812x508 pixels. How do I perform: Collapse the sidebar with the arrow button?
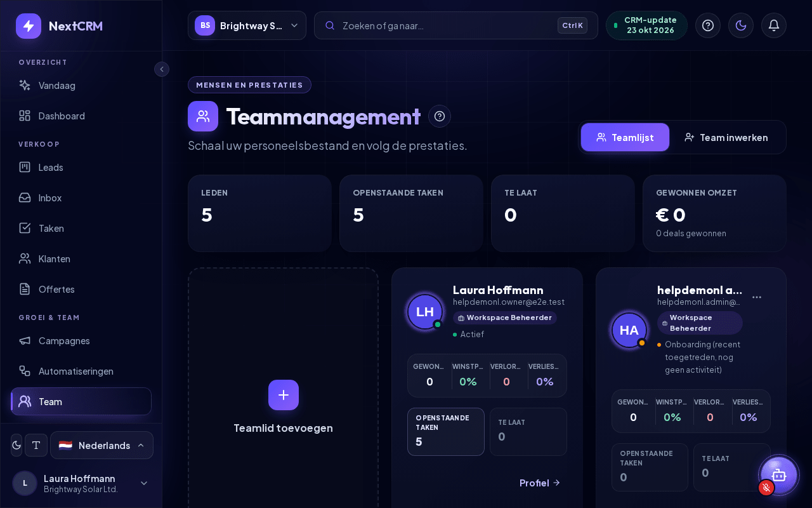(162, 69)
